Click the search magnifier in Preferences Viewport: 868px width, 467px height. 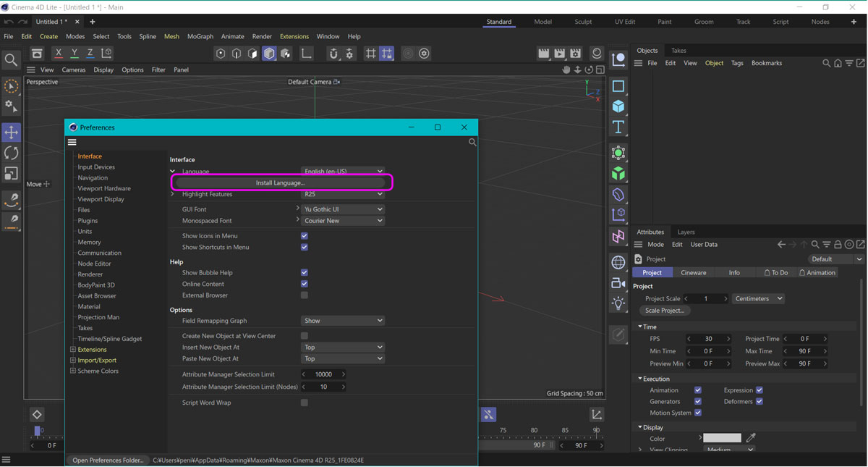coord(472,143)
